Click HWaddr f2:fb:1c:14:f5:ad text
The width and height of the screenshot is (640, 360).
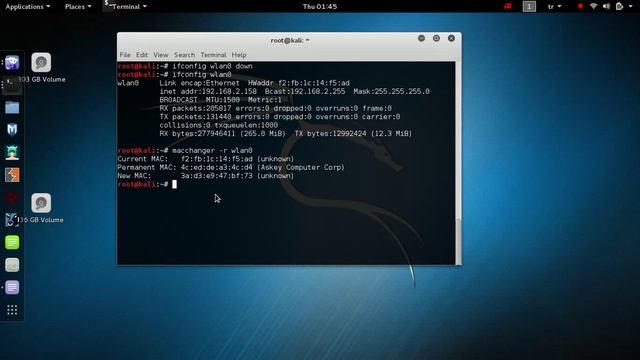[x=299, y=83]
